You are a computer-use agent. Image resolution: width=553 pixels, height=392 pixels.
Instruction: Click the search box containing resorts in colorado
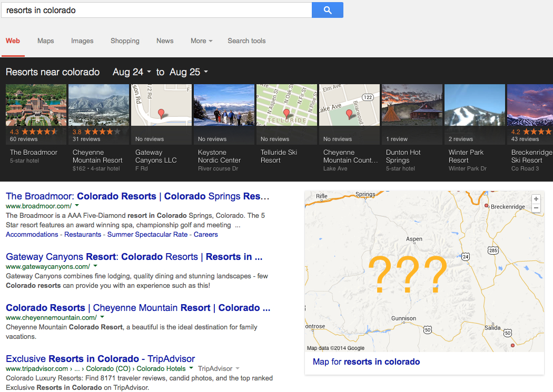coord(156,10)
